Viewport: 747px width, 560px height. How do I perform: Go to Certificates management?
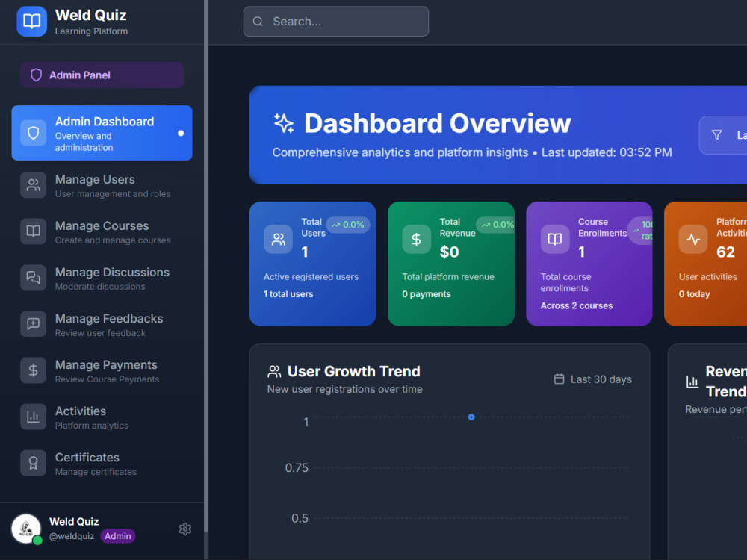(102, 463)
